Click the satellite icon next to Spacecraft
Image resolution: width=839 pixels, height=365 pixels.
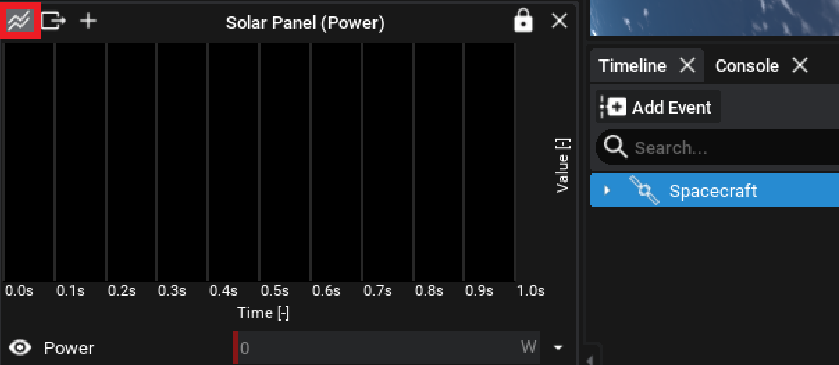pyautogui.click(x=644, y=190)
